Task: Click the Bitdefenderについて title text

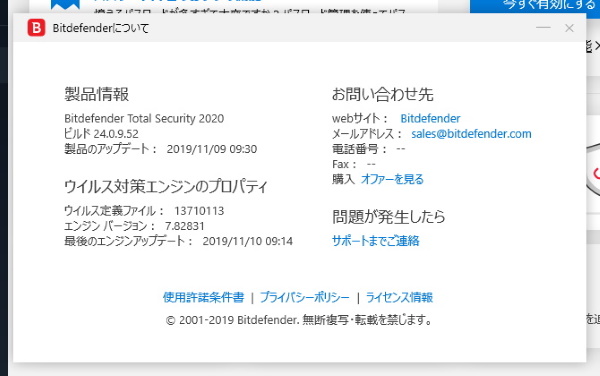Action: point(101,28)
